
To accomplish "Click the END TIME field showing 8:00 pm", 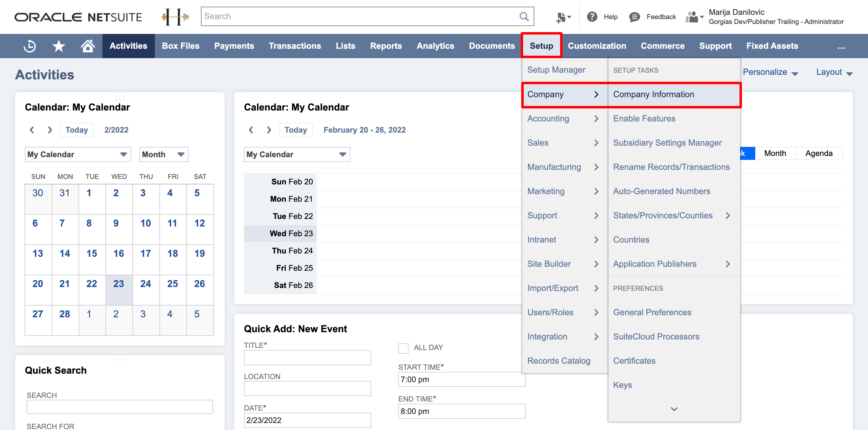I will tap(462, 412).
